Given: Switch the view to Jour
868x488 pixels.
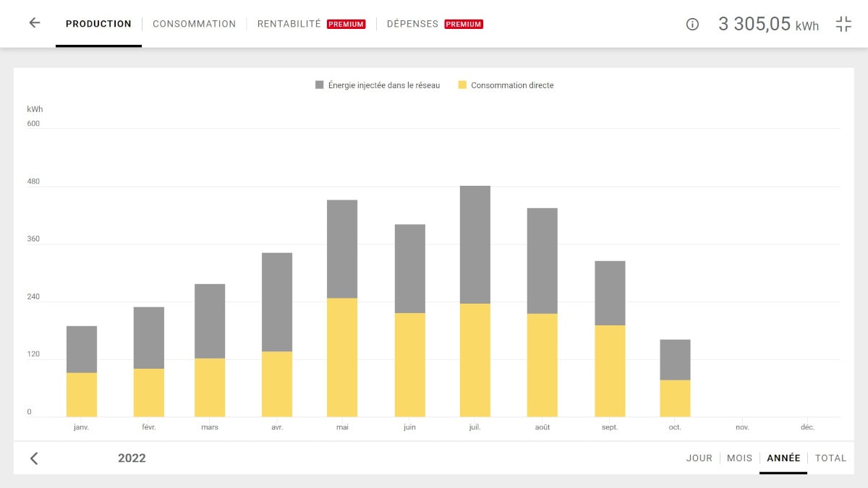Looking at the screenshot, I should click(x=699, y=458).
